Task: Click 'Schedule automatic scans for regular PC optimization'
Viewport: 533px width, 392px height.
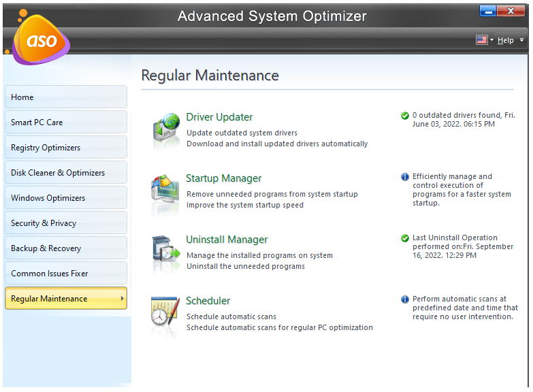Action: click(x=279, y=327)
